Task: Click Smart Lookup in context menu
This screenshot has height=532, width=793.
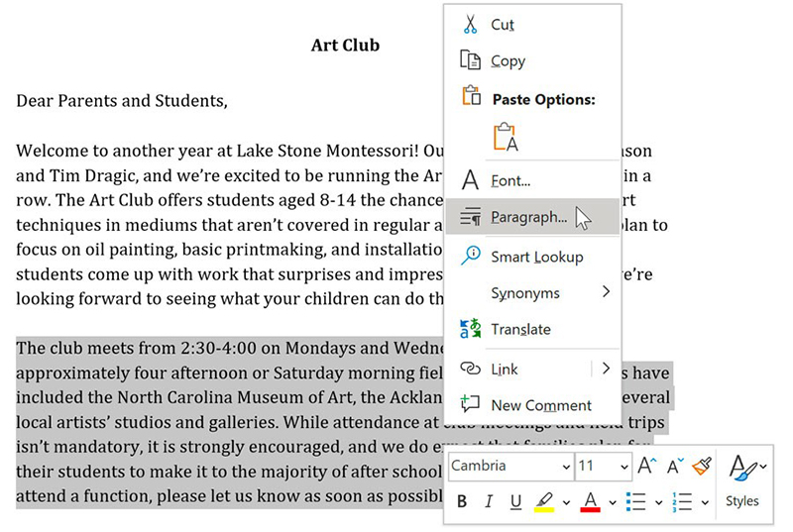Action: [x=536, y=257]
